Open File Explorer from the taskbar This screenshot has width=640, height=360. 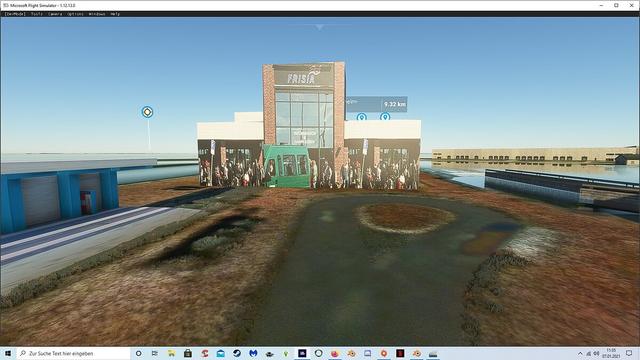pyautogui.click(x=171, y=353)
